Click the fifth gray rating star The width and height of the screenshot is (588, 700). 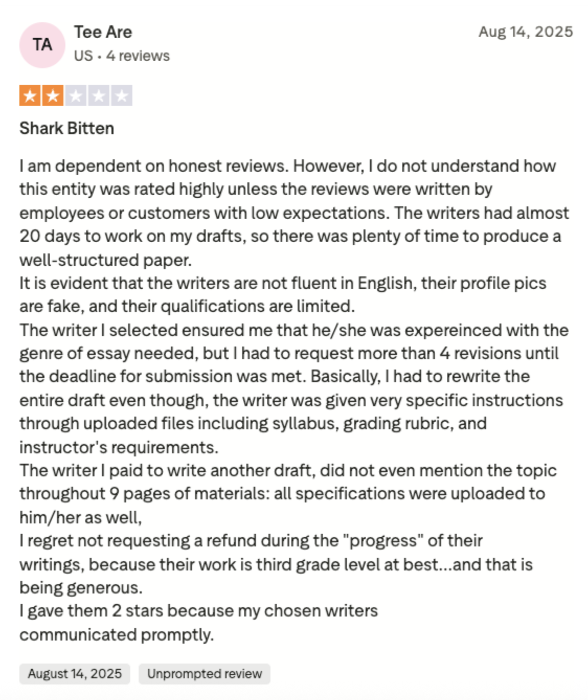tap(121, 96)
